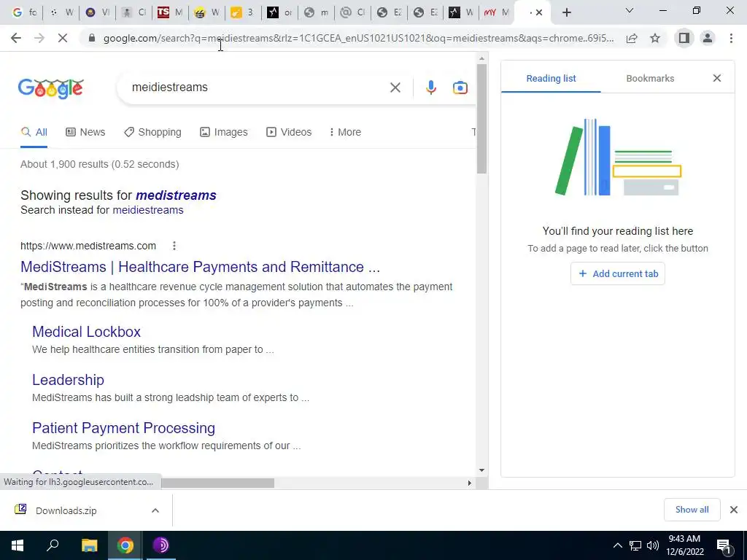Click the address bar URL
Image resolution: width=747 pixels, height=560 pixels.
(x=358, y=38)
